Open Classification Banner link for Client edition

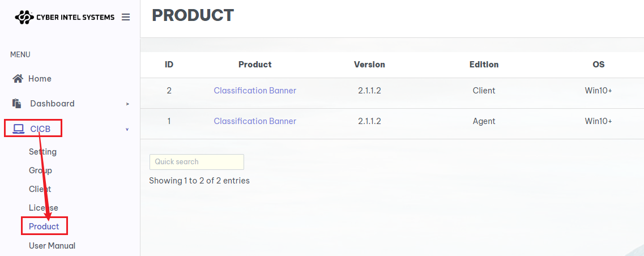click(x=255, y=91)
